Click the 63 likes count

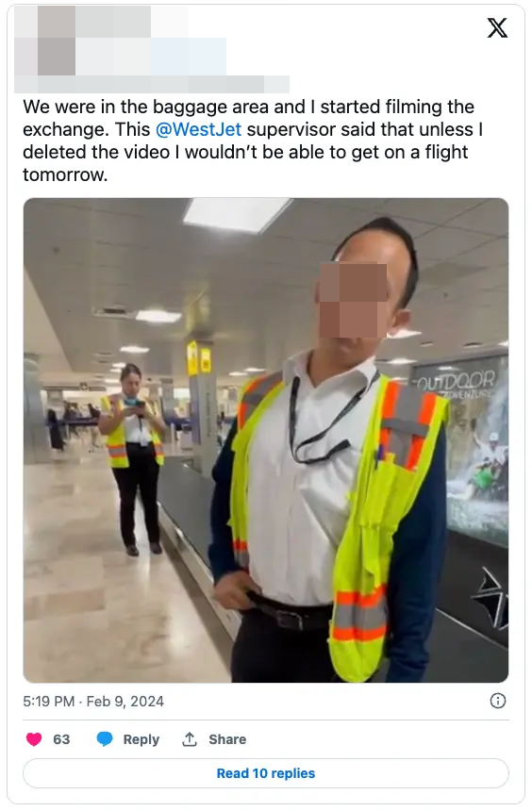click(61, 739)
